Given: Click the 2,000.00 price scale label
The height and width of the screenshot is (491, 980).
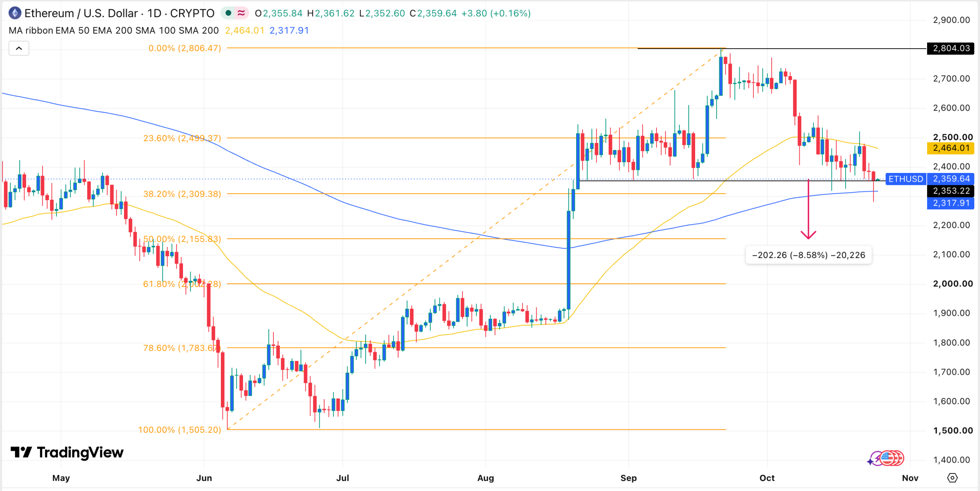Looking at the screenshot, I should pyautogui.click(x=953, y=284).
